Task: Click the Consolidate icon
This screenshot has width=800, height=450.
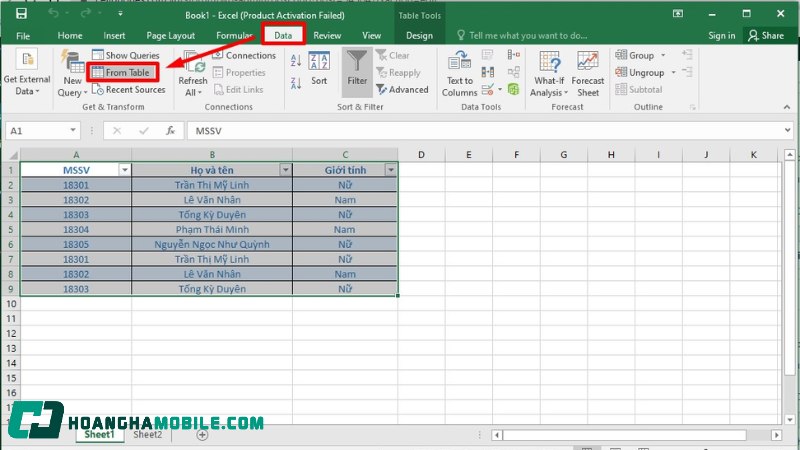Action: tap(514, 55)
